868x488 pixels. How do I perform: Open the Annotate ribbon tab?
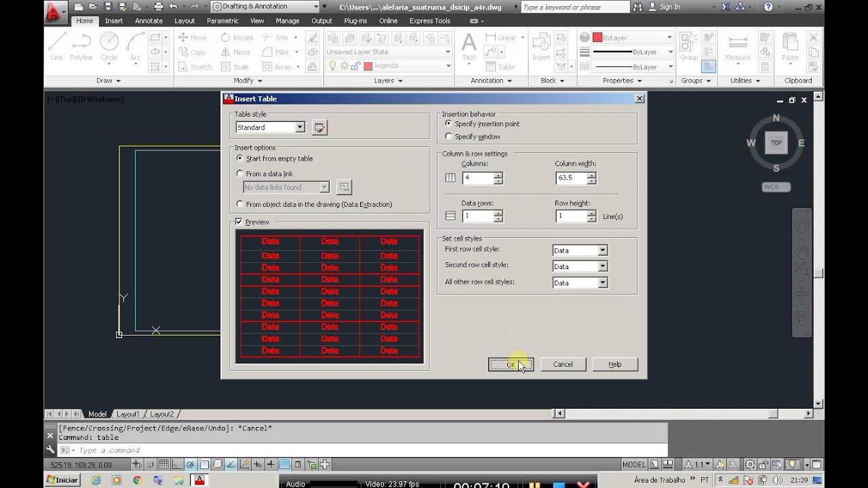[x=149, y=21]
